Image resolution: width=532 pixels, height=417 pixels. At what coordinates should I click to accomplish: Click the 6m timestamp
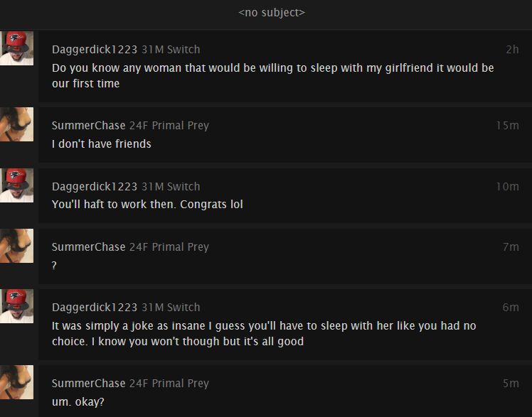point(511,308)
